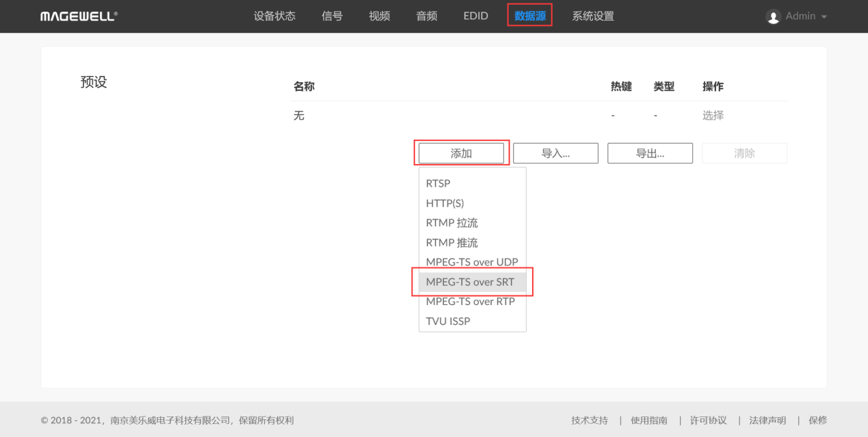Viewport: 868px width, 437px height.
Task: Switch to the 信号 tab
Action: [x=332, y=16]
